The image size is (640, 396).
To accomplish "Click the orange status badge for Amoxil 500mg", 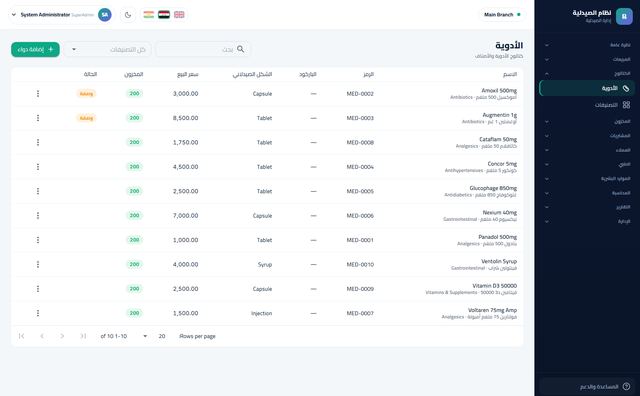I will 86,94.
